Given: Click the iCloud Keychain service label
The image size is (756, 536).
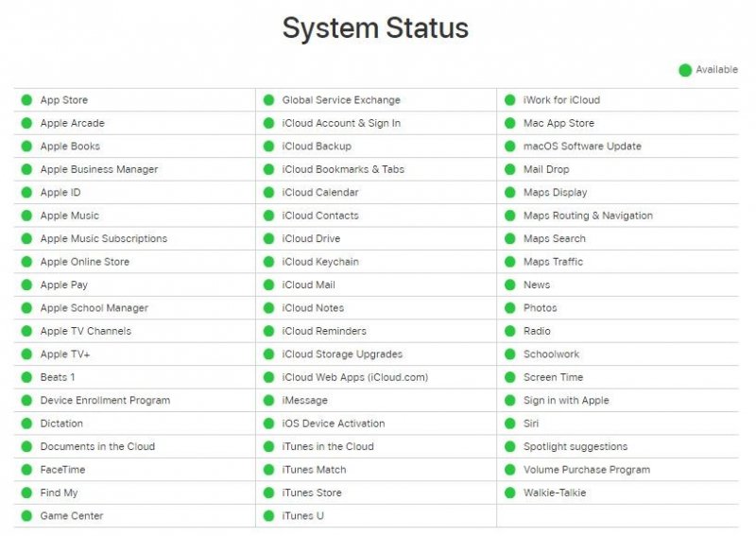Looking at the screenshot, I should tap(320, 262).
